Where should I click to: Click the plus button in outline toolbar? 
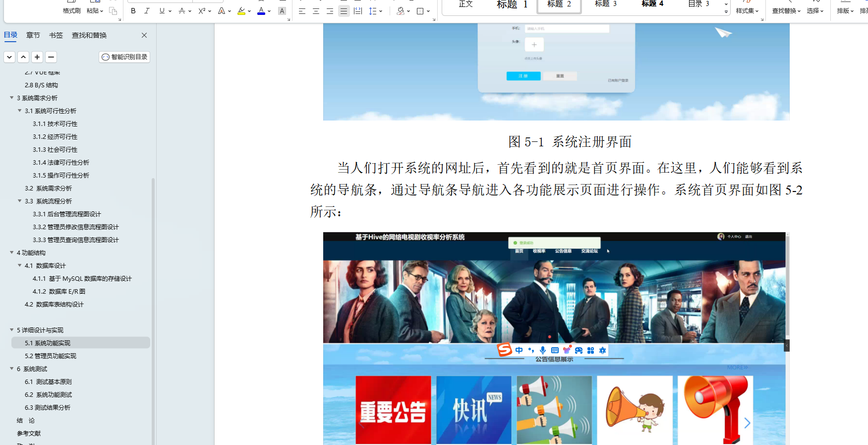coord(37,57)
